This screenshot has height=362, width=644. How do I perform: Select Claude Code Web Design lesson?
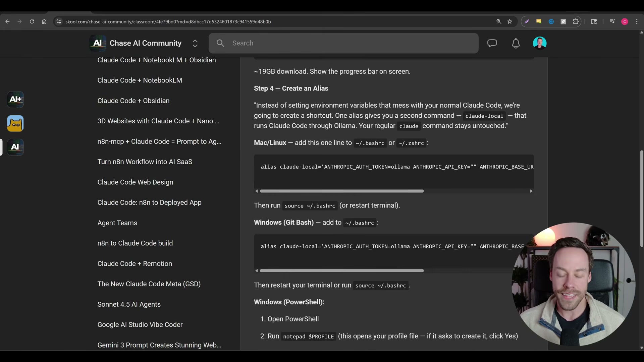pyautogui.click(x=135, y=182)
